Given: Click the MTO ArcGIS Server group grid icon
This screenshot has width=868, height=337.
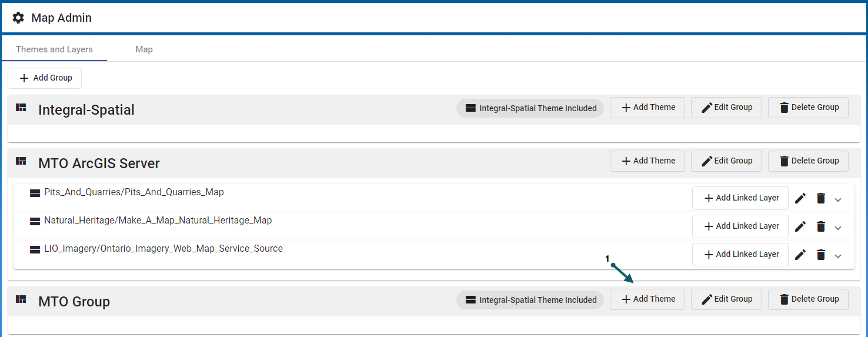Looking at the screenshot, I should click(21, 161).
